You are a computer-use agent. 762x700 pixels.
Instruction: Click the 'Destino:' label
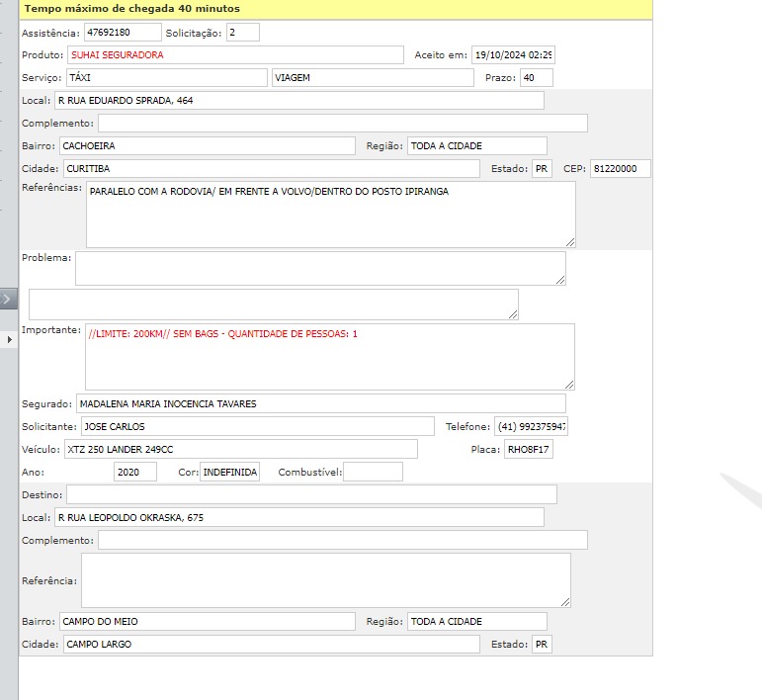42,495
